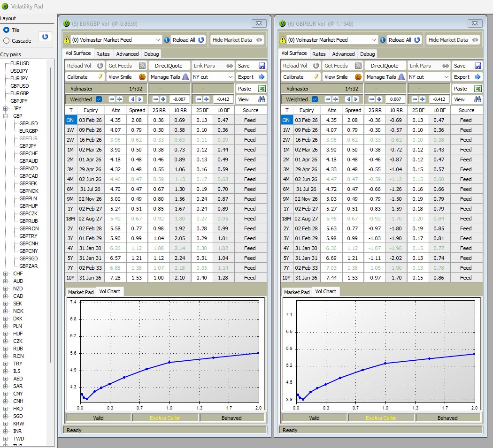This screenshot has width=493, height=448.
Task: Click DirectQuote button in GBPEUR window
Action: [x=385, y=66]
